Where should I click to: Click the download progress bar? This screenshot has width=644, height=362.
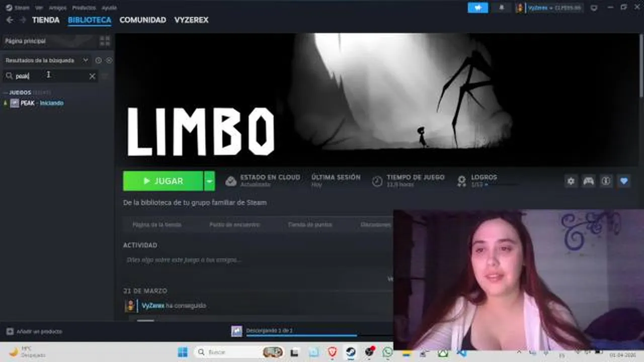click(319, 335)
